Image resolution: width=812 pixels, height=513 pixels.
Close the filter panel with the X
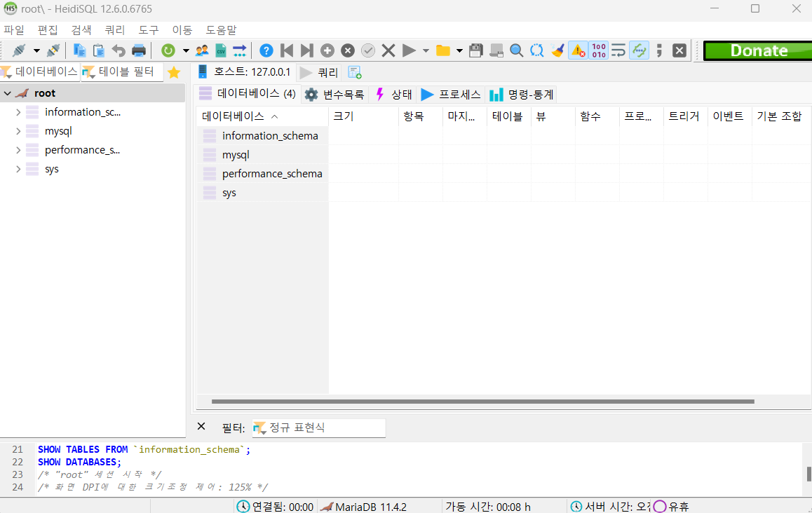pos(201,427)
